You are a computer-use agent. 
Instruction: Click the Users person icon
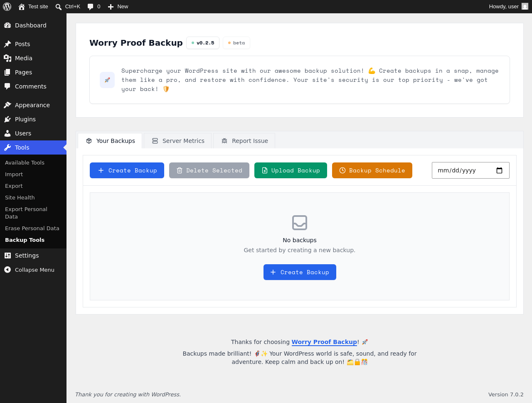coord(7,133)
